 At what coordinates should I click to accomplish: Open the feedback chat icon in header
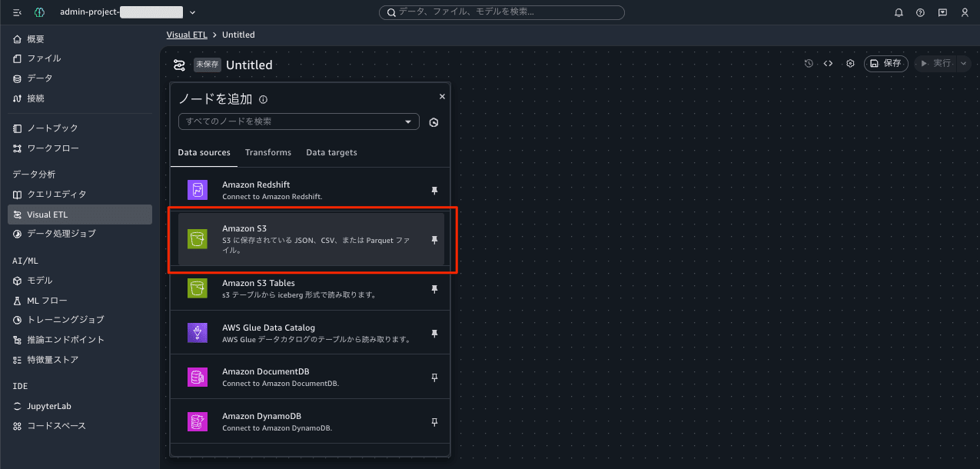942,12
